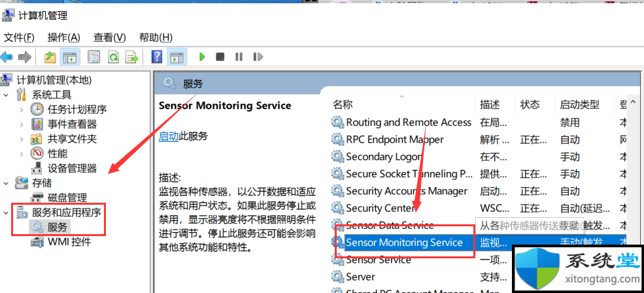Start service with green play icon
Screen dimensions: 644x293
pyautogui.click(x=201, y=57)
